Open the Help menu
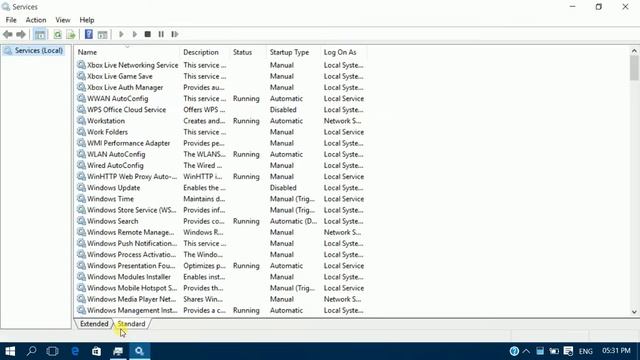Image resolution: width=640 pixels, height=360 pixels. pos(87,20)
